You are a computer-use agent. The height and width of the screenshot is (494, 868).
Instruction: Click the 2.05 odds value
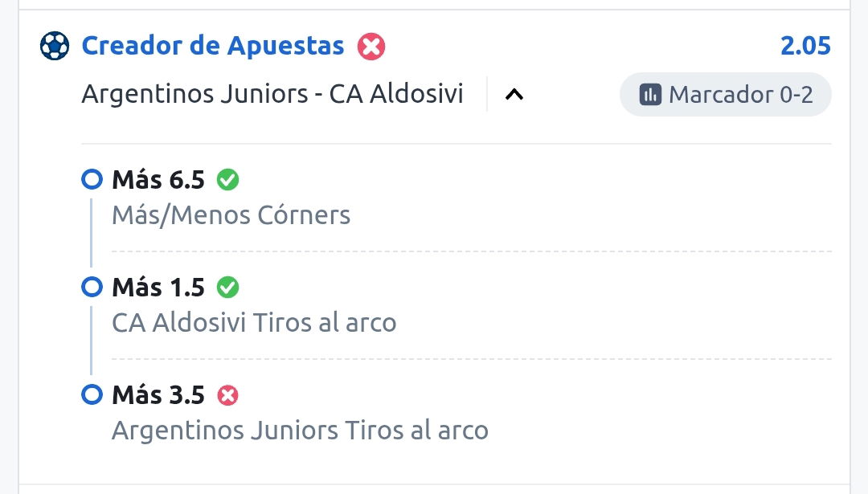point(805,46)
